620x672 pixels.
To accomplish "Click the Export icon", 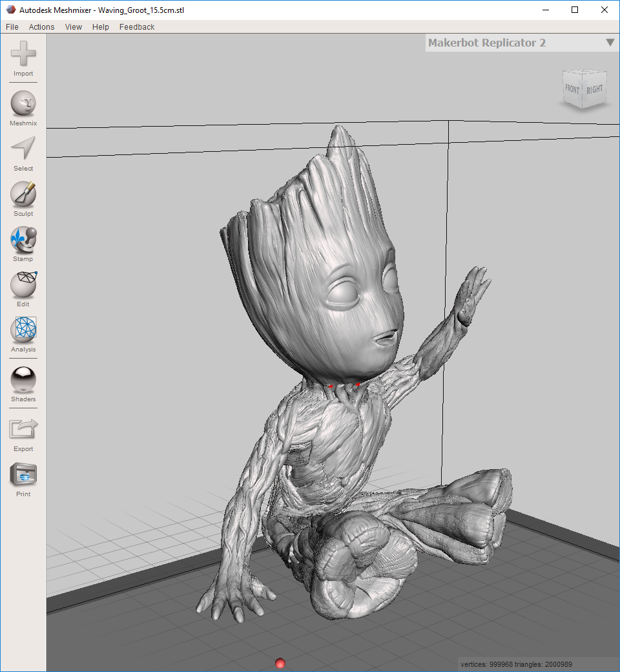I will [x=23, y=429].
